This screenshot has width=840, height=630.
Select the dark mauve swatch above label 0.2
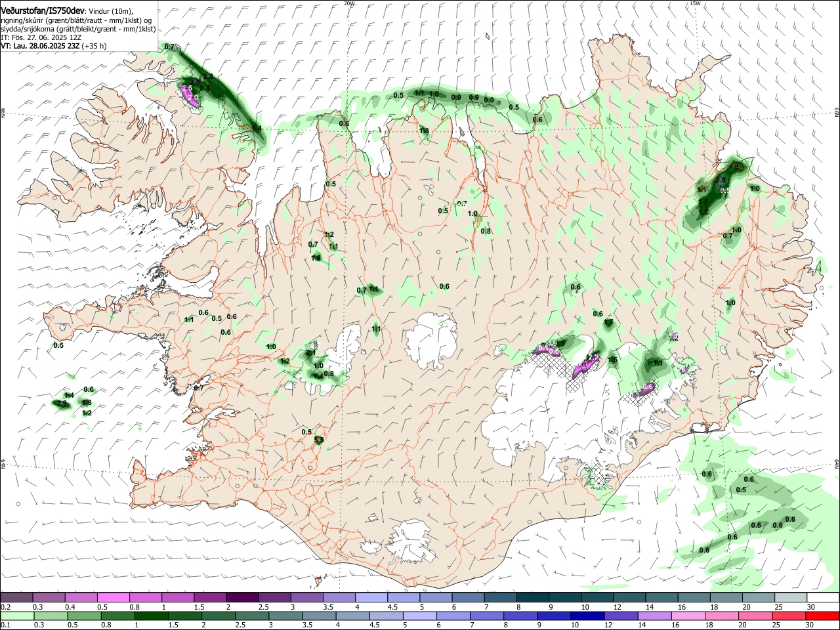[16, 597]
